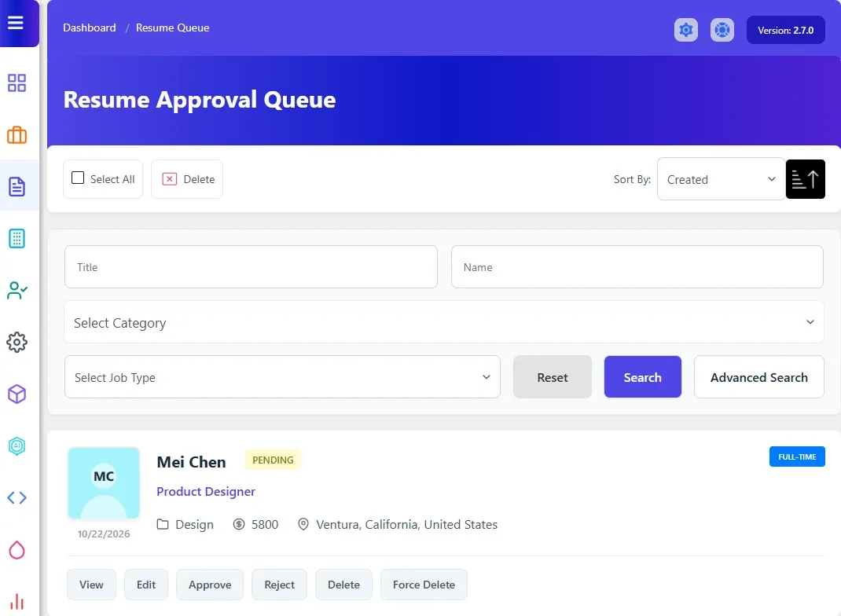Open the user check icon in sidebar
Screen dimensions: 841x616
click(x=17, y=291)
